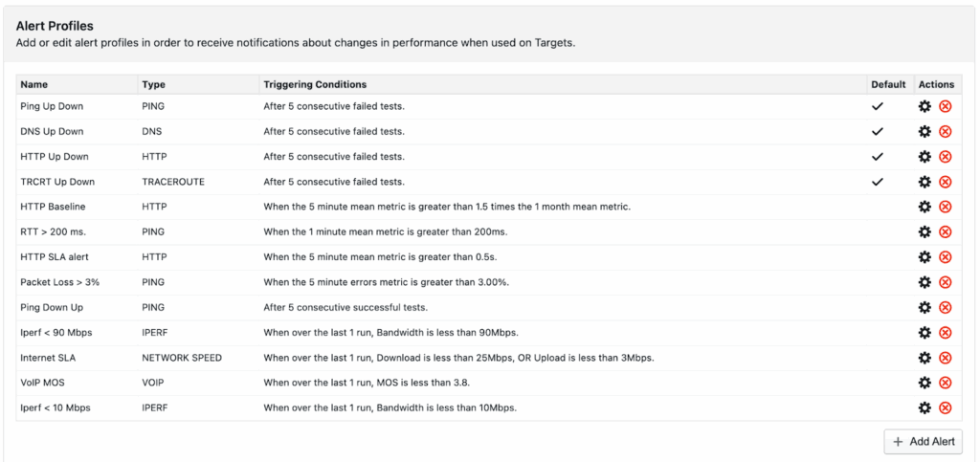Screen dimensions: 980x462
Task: Click the Triggering Conditions column header
Action: (x=315, y=84)
